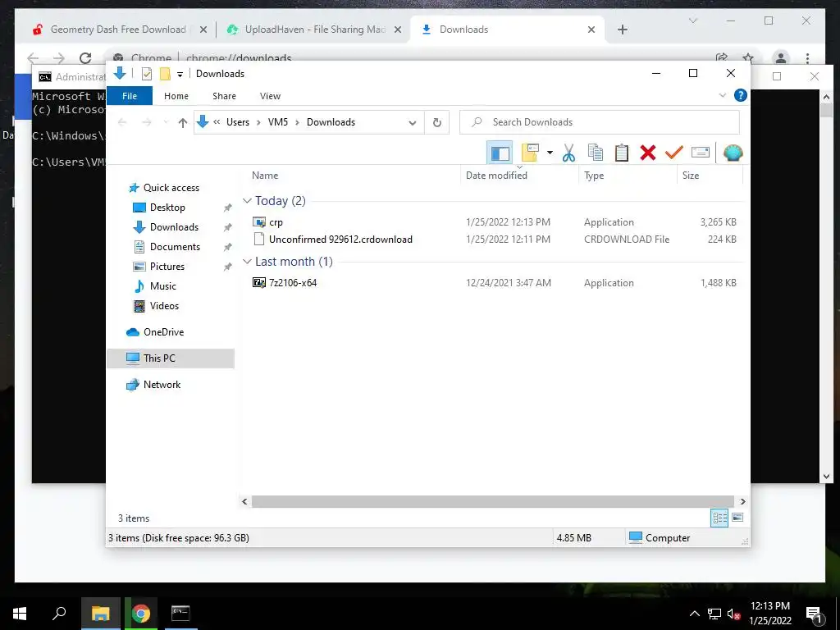Screen dimensions: 840x630
Task: Click the New folder quick access icon
Action: 165,74
